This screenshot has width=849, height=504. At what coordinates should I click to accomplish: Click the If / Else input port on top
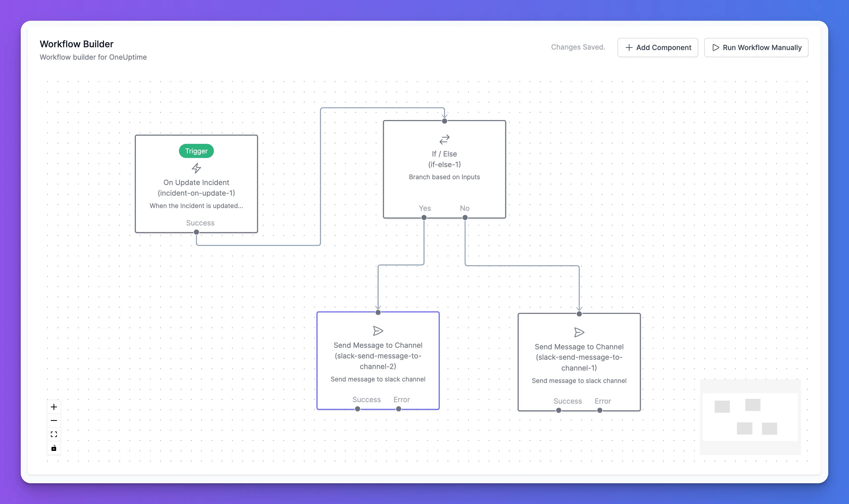(444, 121)
